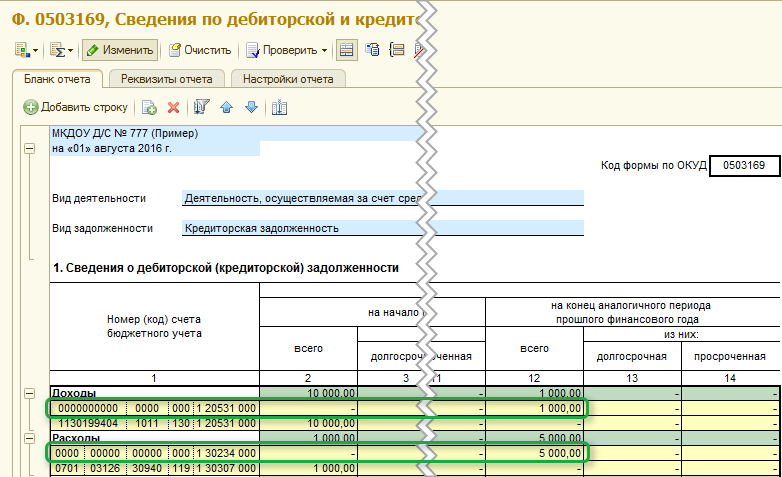The width and height of the screenshot is (782, 477).
Task: Select Доходы total 10 000,00 in column 2
Action: [x=308, y=393]
